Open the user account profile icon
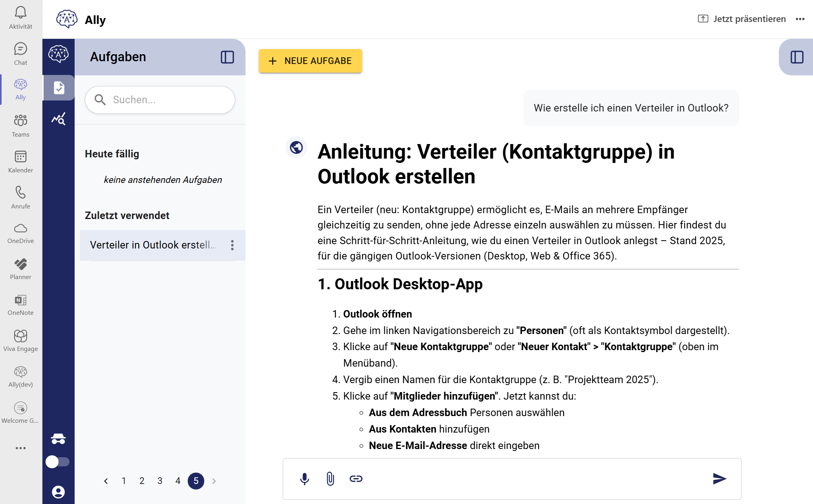813x504 pixels. pyautogui.click(x=58, y=492)
